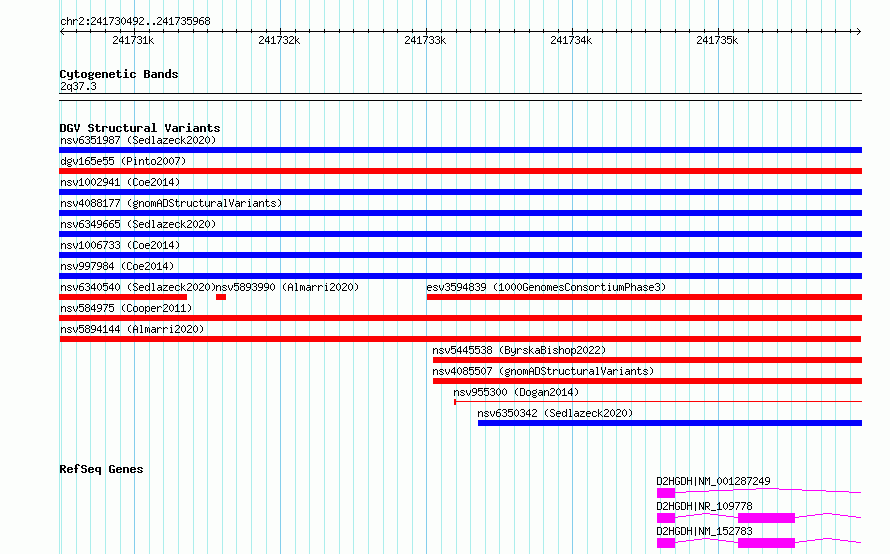This screenshot has height=554, width=890.
Task: Select the red bar under nsv5894144
Action: [x=460, y=339]
